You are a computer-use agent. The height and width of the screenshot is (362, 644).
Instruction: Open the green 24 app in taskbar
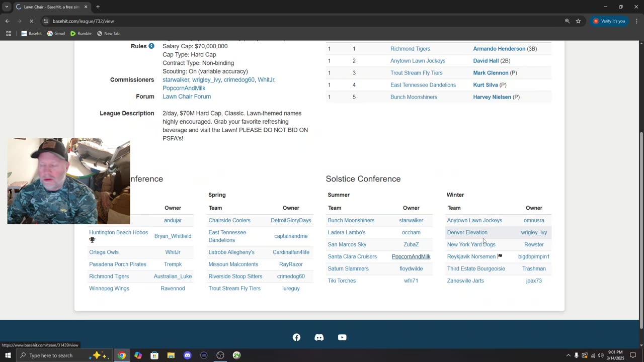click(236, 355)
